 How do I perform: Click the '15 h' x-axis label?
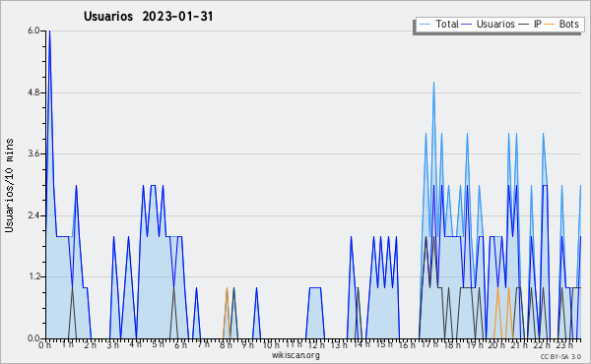[x=384, y=344]
